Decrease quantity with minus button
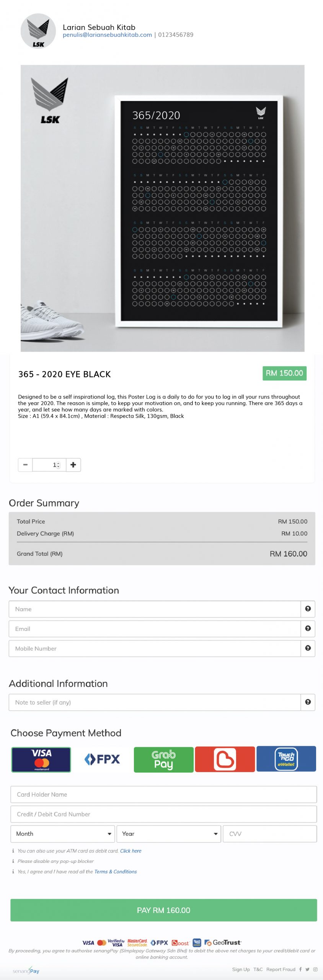 point(25,465)
